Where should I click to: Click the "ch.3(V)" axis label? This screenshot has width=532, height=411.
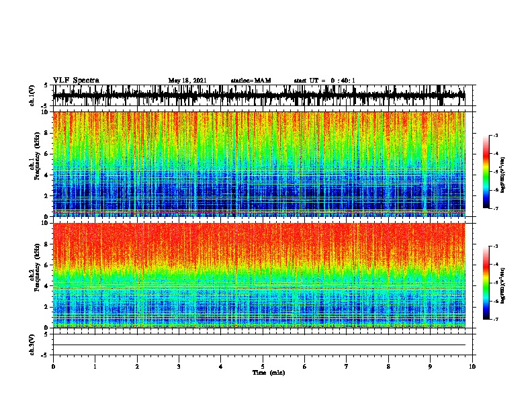click(32, 345)
